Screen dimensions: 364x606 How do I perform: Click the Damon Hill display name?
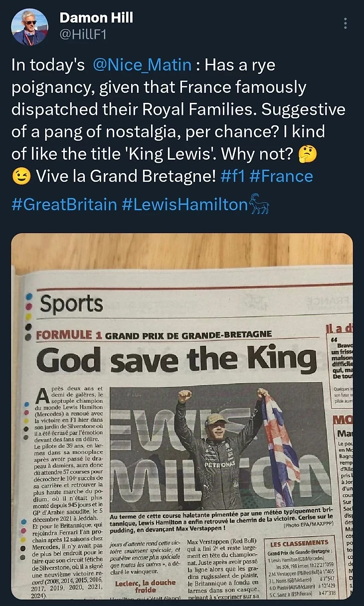pyautogui.click(x=96, y=18)
